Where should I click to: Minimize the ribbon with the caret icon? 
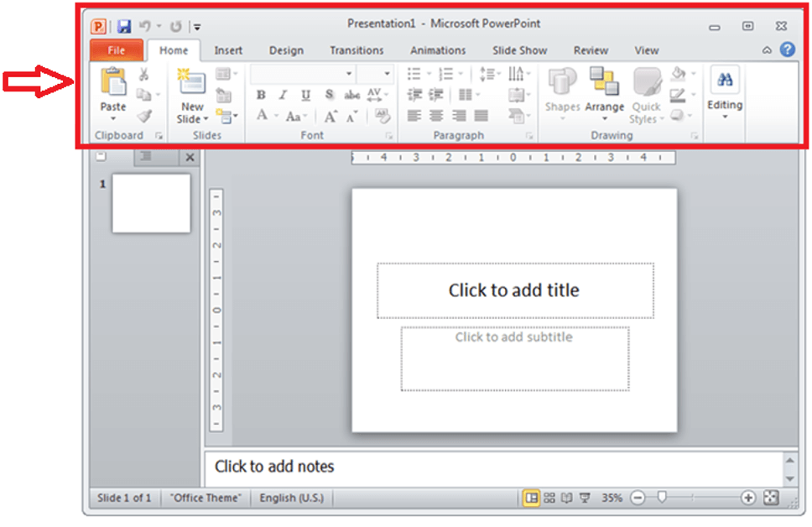(767, 50)
